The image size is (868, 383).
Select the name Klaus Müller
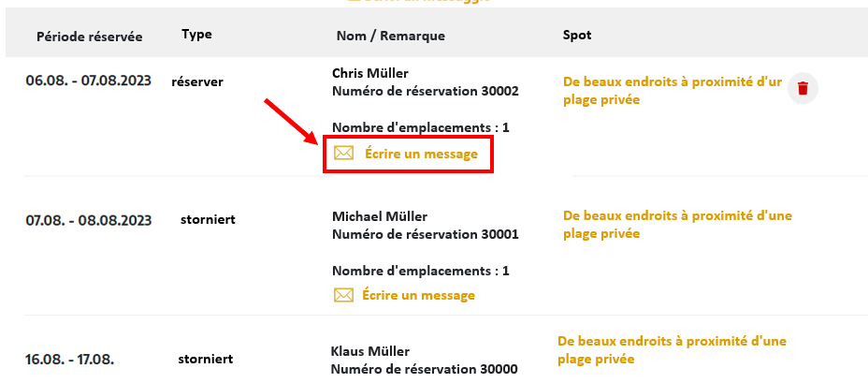369,351
